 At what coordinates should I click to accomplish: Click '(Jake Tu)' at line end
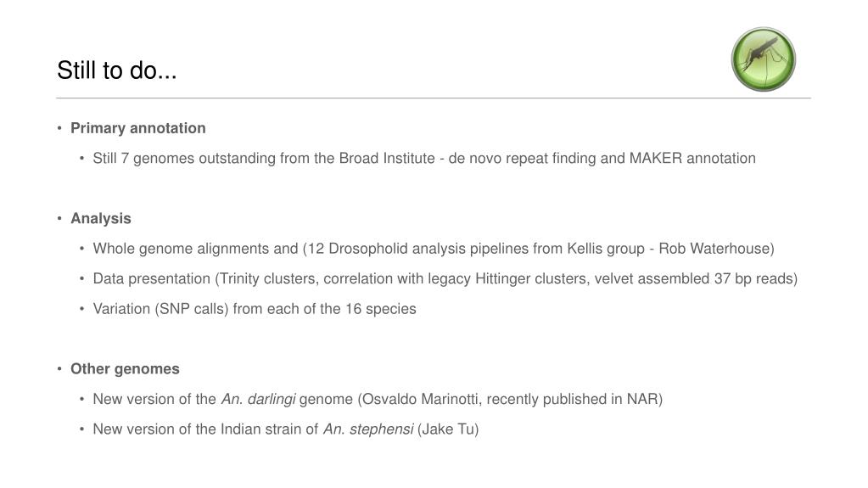(448, 429)
